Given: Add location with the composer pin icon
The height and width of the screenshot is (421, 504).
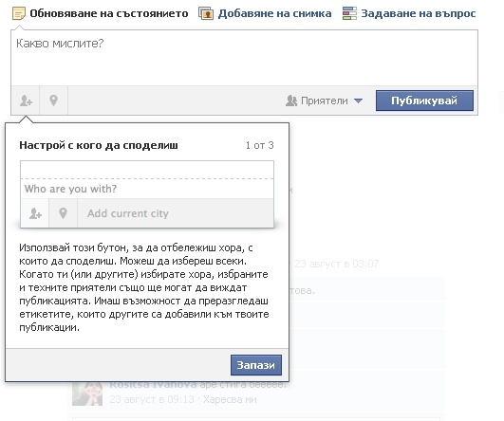Looking at the screenshot, I should click(x=54, y=101).
